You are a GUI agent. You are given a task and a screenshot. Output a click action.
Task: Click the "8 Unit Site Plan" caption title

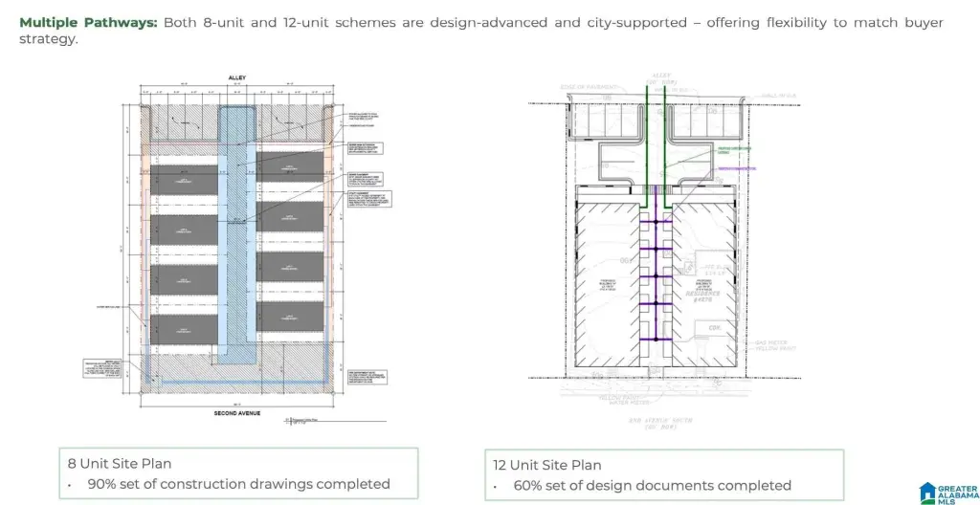coord(119,463)
